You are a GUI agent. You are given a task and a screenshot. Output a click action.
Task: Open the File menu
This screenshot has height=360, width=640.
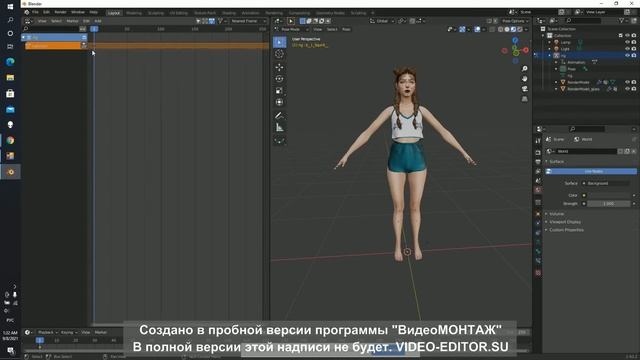pyautogui.click(x=36, y=12)
